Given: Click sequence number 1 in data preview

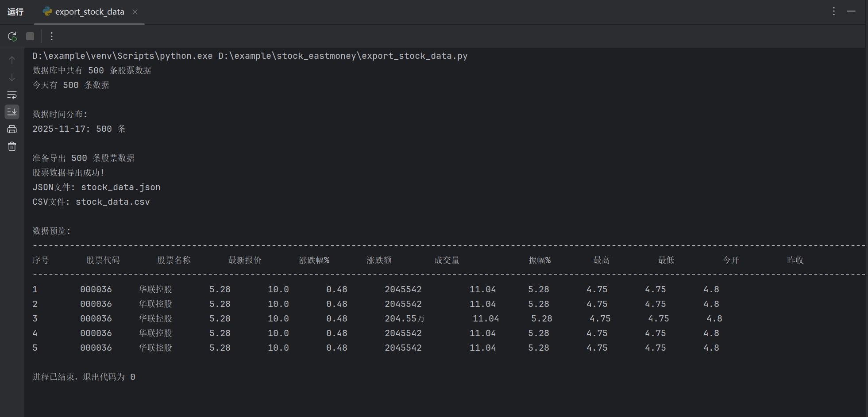Looking at the screenshot, I should click(x=35, y=289).
